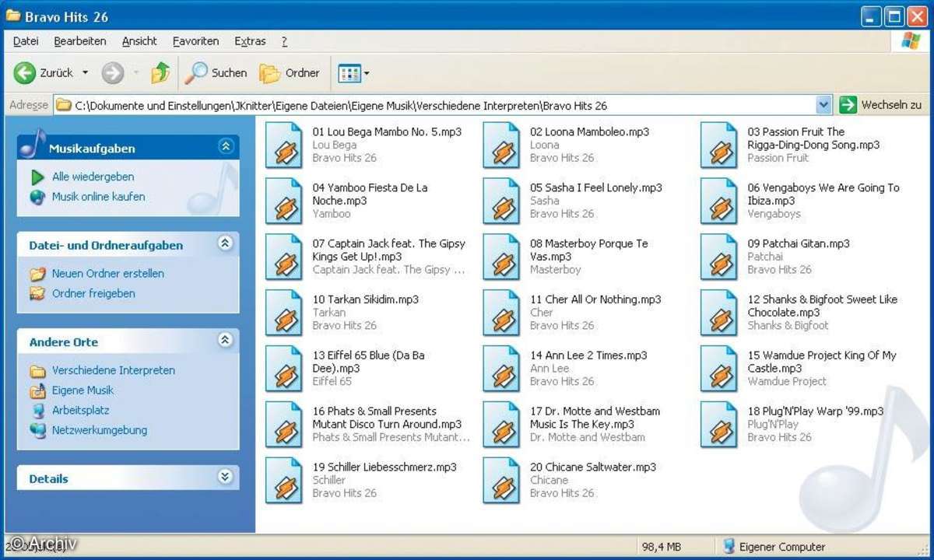The image size is (934, 560).
Task: Click the address bar folder icon
Action: [x=64, y=105]
